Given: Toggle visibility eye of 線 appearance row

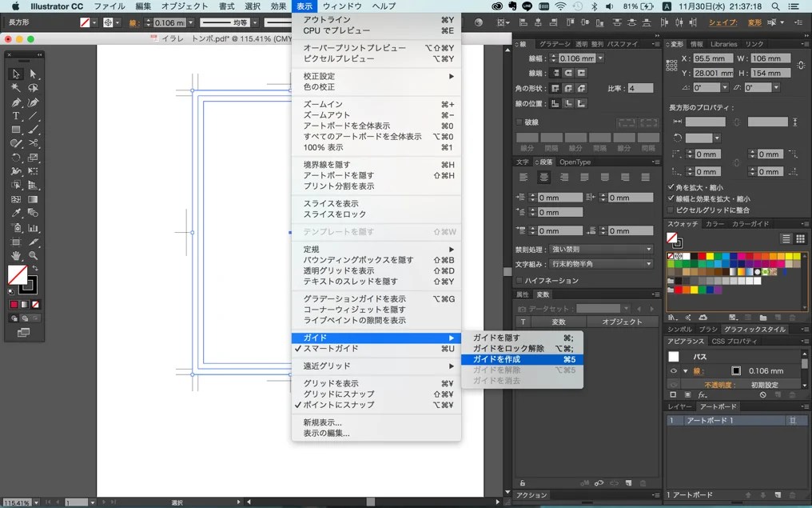Looking at the screenshot, I should click(x=673, y=370).
